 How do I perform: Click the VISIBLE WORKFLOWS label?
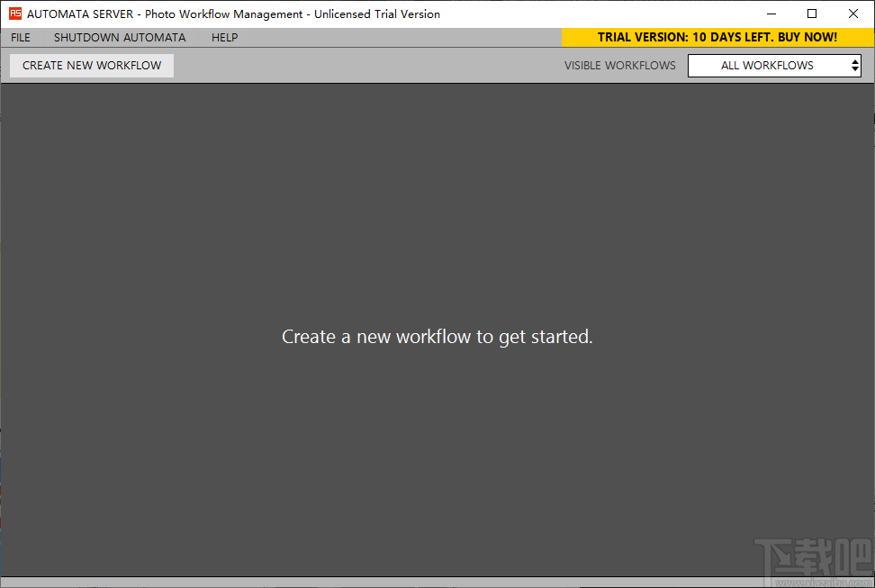(619, 66)
